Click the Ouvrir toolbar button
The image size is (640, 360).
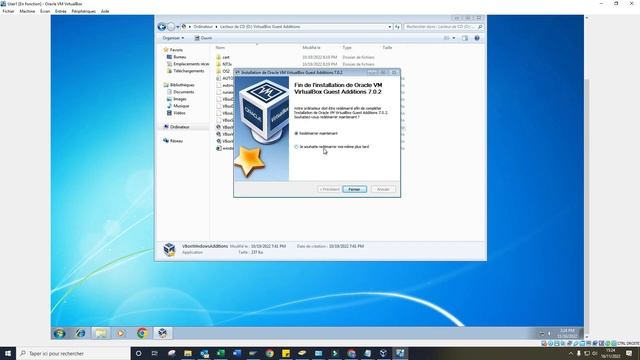pyautogui.click(x=203, y=38)
